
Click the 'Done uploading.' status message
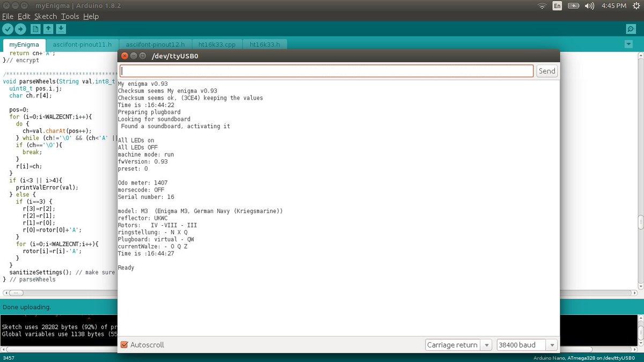click(x=26, y=307)
